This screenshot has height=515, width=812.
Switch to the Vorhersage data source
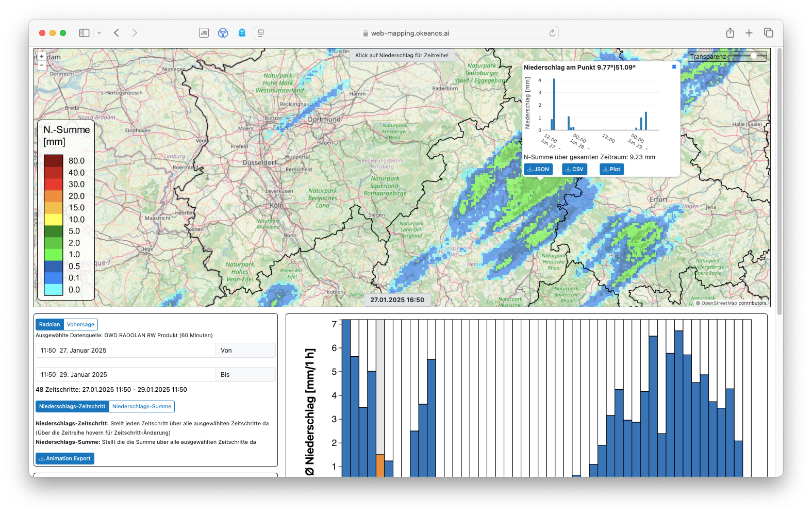click(x=80, y=324)
